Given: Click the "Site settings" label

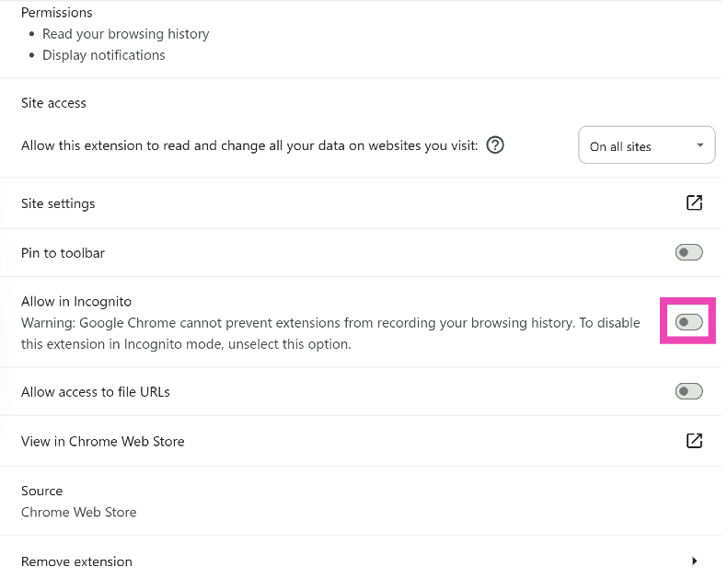Looking at the screenshot, I should click(58, 203).
